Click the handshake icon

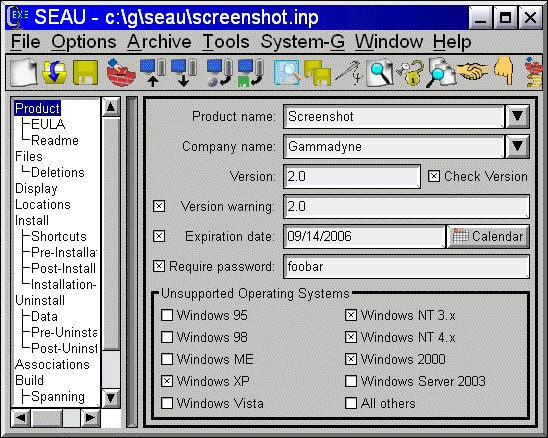pyautogui.click(x=472, y=71)
